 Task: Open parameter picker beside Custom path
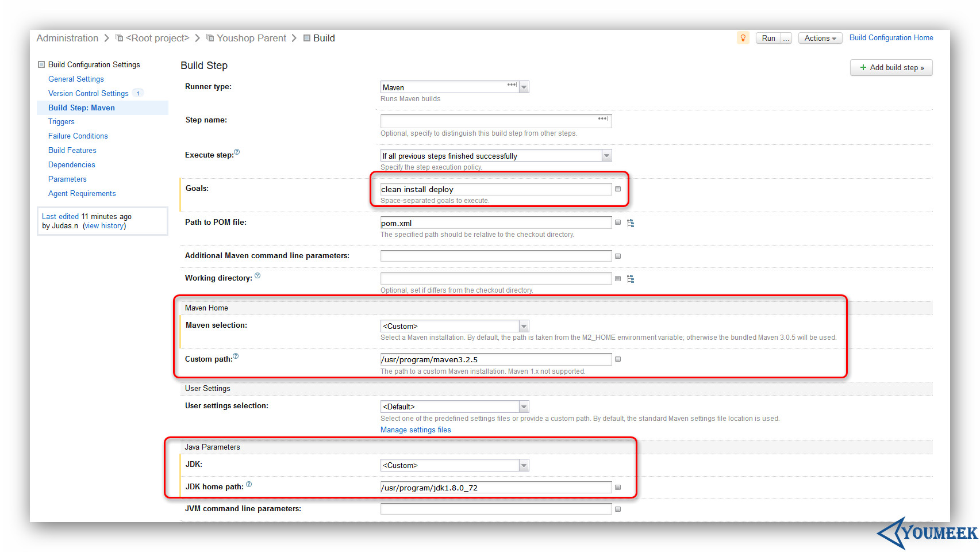click(618, 359)
